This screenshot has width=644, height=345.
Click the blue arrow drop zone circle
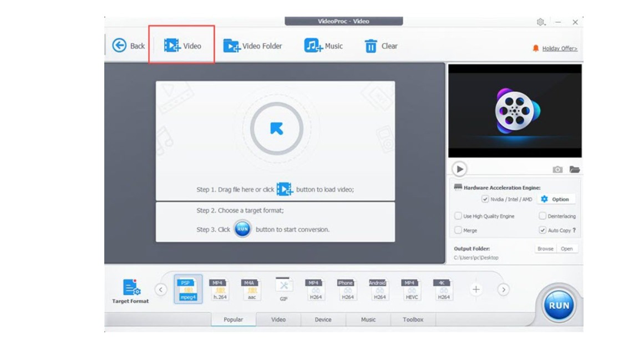[x=276, y=129]
